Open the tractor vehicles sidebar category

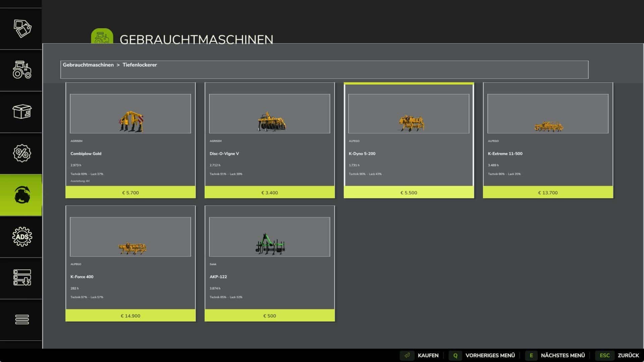click(x=22, y=70)
